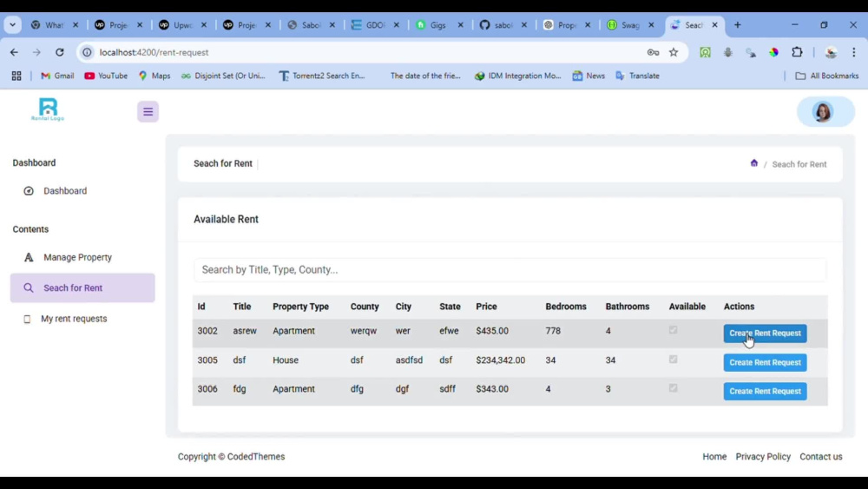The height and width of the screenshot is (489, 868).
Task: Select the state cell sdff
Action: coord(447,389)
